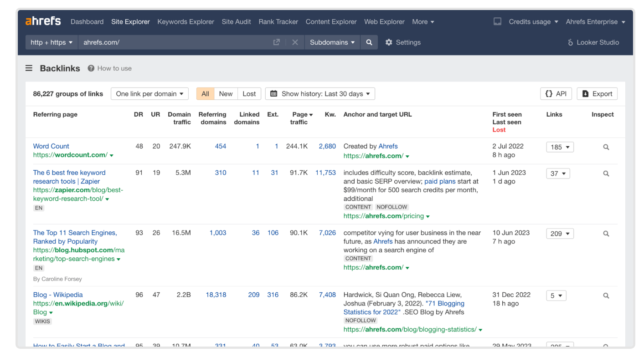644x357 pixels.
Task: Open the Subdomains mode dropdown
Action: click(332, 42)
